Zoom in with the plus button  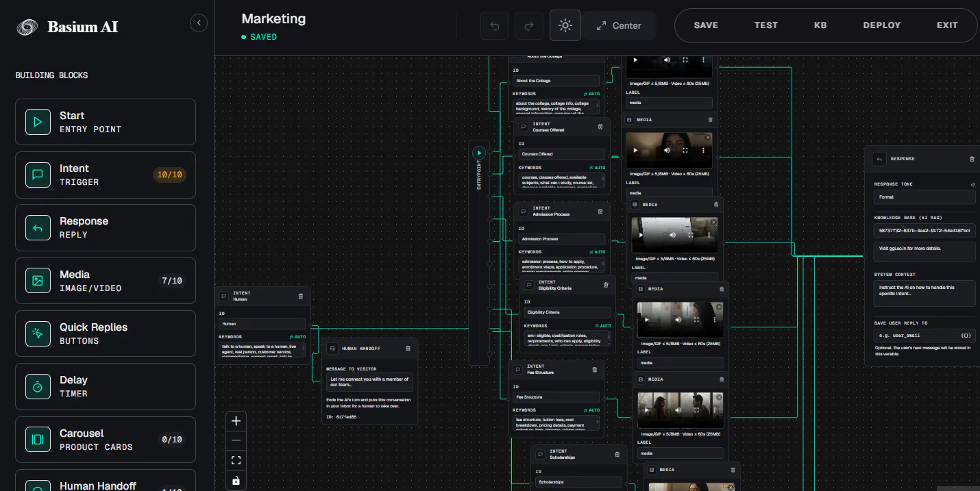236,421
